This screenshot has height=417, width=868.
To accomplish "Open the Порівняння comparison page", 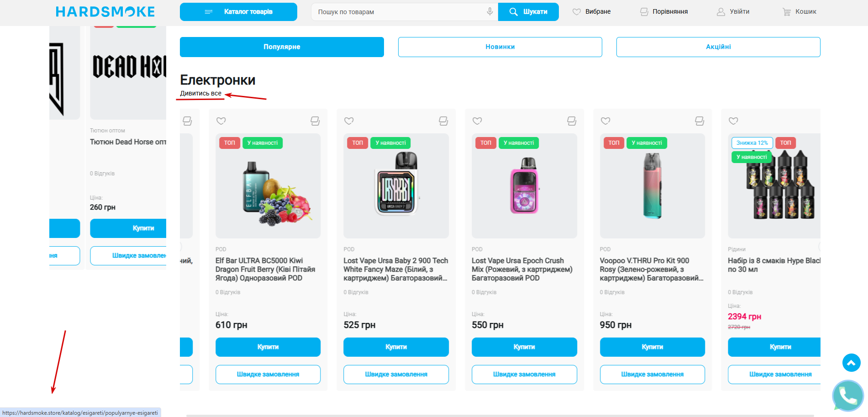I will 664,12.
